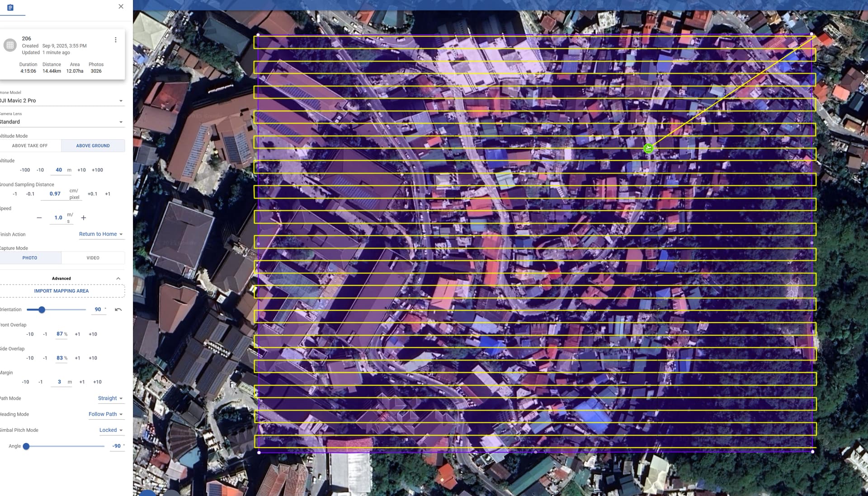Click the Altitude value input field
Viewport: 868px width, 496px height.
[x=59, y=170]
